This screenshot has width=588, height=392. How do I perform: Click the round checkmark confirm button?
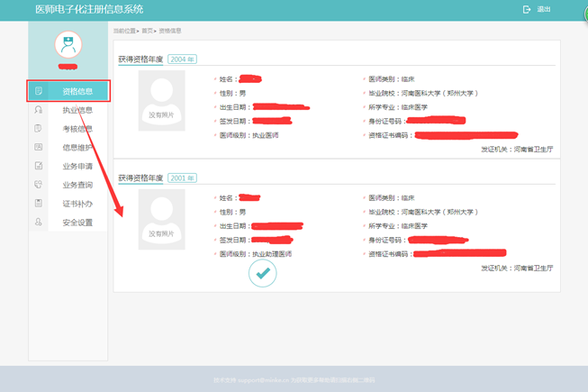coord(263,273)
